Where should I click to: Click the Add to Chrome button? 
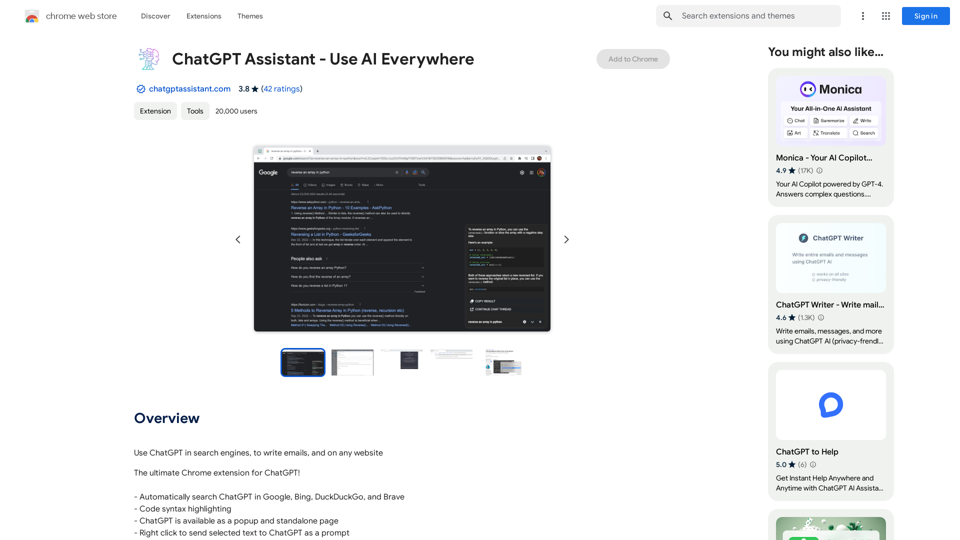[633, 59]
